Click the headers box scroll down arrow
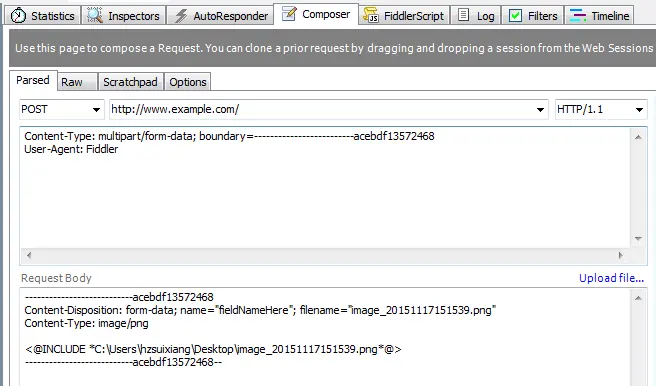Viewport: 656px width, 386px height. coord(638,239)
